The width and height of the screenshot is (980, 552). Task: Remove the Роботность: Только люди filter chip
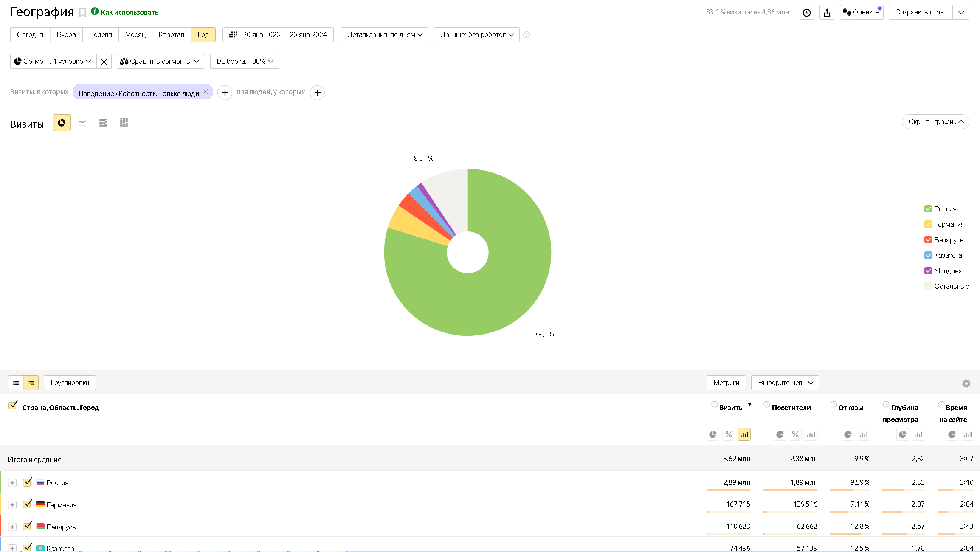[206, 92]
